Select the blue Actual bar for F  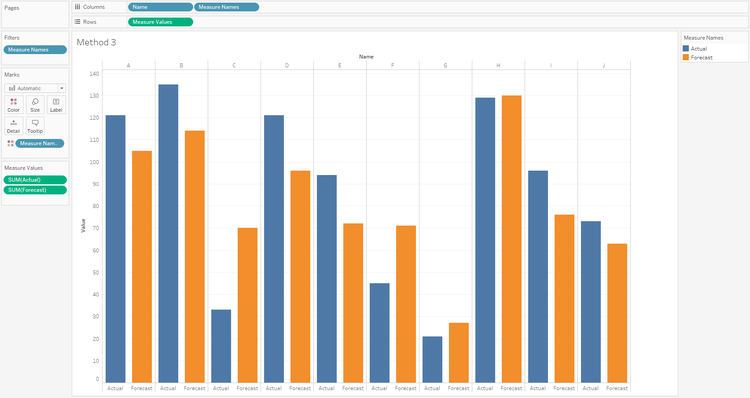379,333
